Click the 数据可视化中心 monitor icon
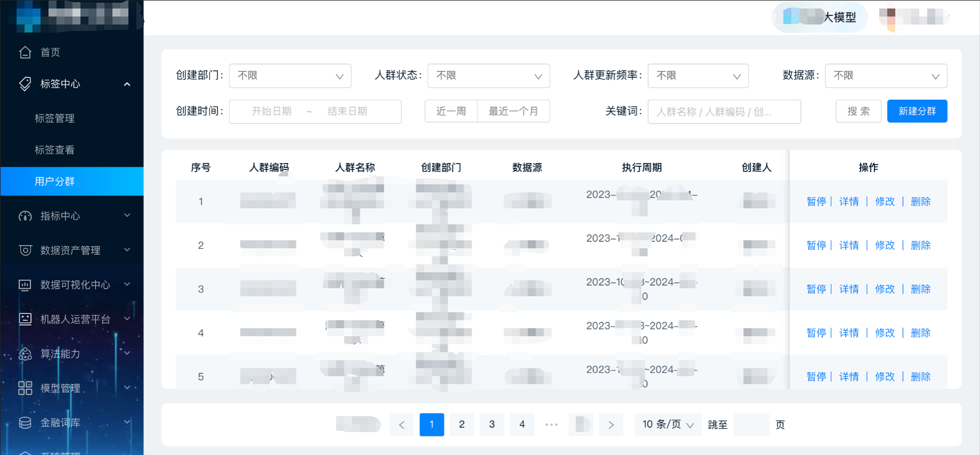The width and height of the screenshot is (980, 455). pos(25,285)
